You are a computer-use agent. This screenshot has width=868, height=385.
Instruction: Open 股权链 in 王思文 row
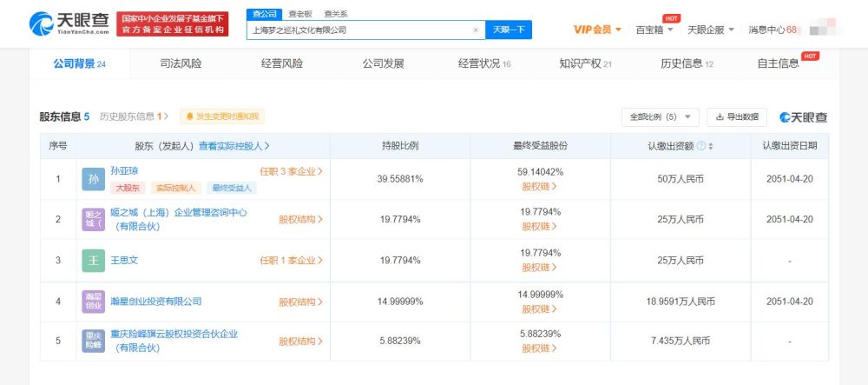point(540,268)
